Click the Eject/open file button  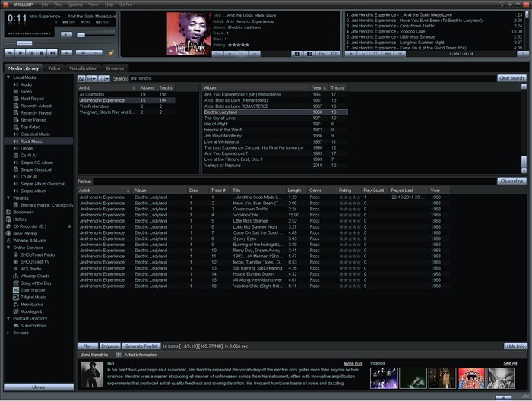67,53
